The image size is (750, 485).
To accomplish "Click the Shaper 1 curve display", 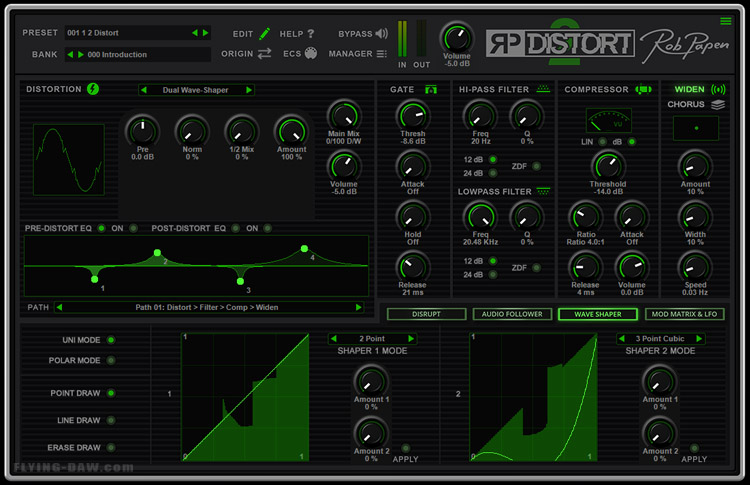I will (x=245, y=397).
